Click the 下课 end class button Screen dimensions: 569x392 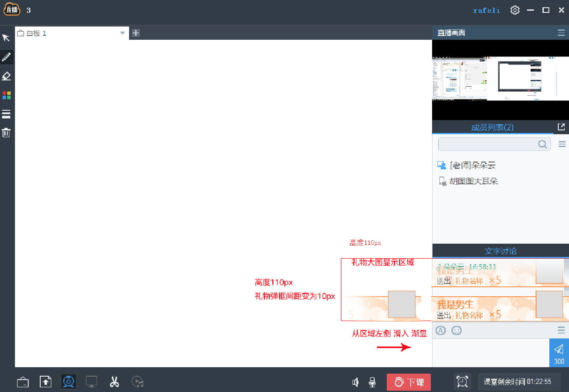[409, 382]
